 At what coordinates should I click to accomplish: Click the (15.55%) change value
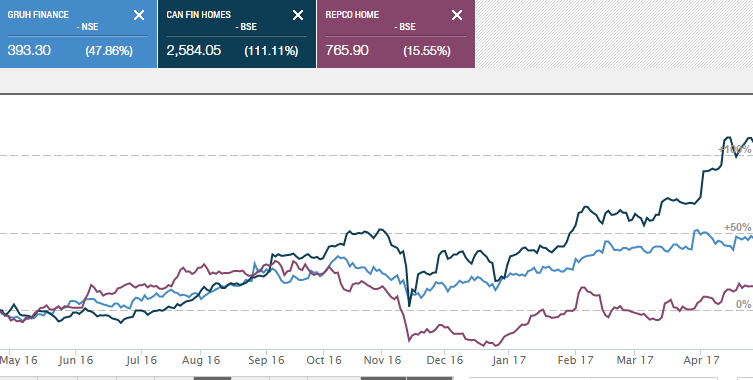coord(426,51)
